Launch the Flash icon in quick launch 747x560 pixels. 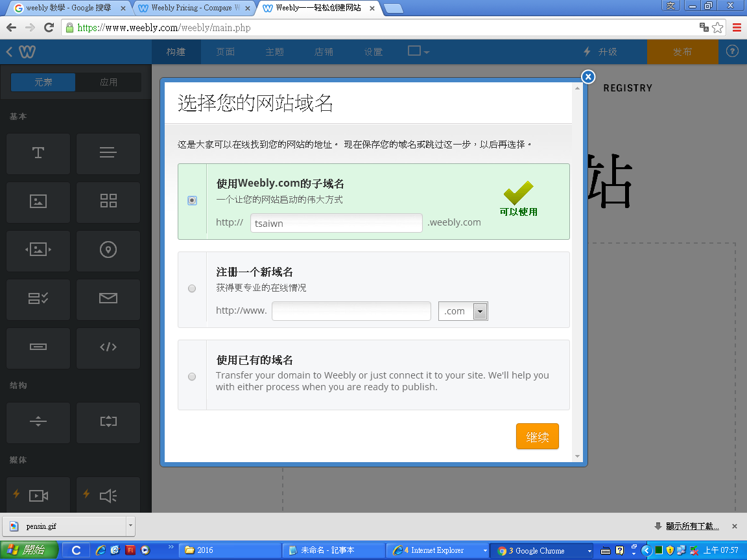click(130, 550)
